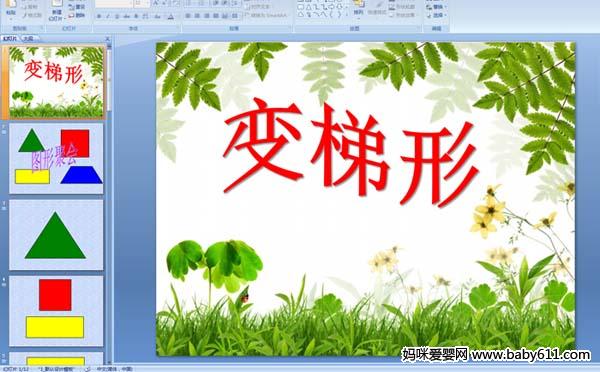Click the align text left icon
Screen dimensions: 600x372
[188, 16]
